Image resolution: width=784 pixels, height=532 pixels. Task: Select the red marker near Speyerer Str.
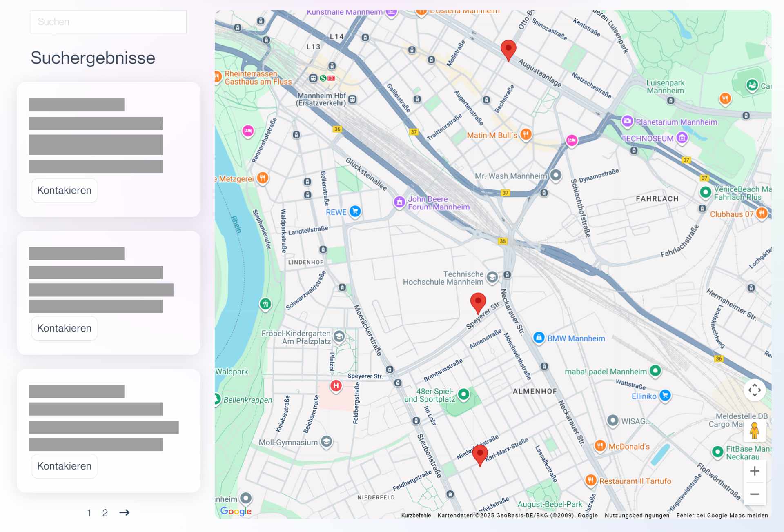tap(478, 303)
